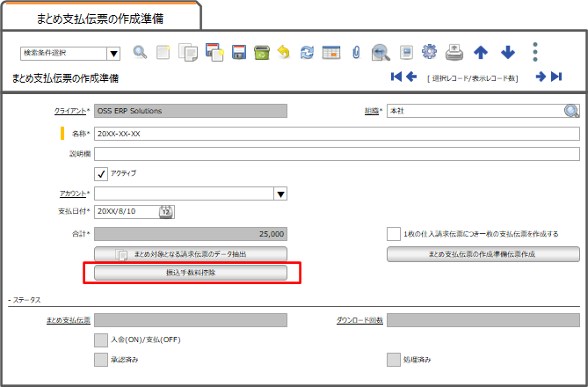Click the ステータス section header
The width and height of the screenshot is (588, 387).
point(25,300)
